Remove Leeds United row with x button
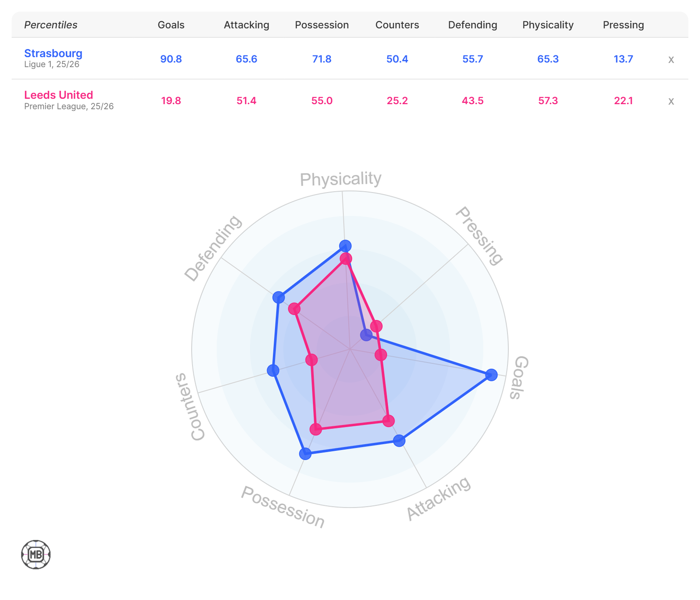This screenshot has height=600, width=700. click(671, 101)
